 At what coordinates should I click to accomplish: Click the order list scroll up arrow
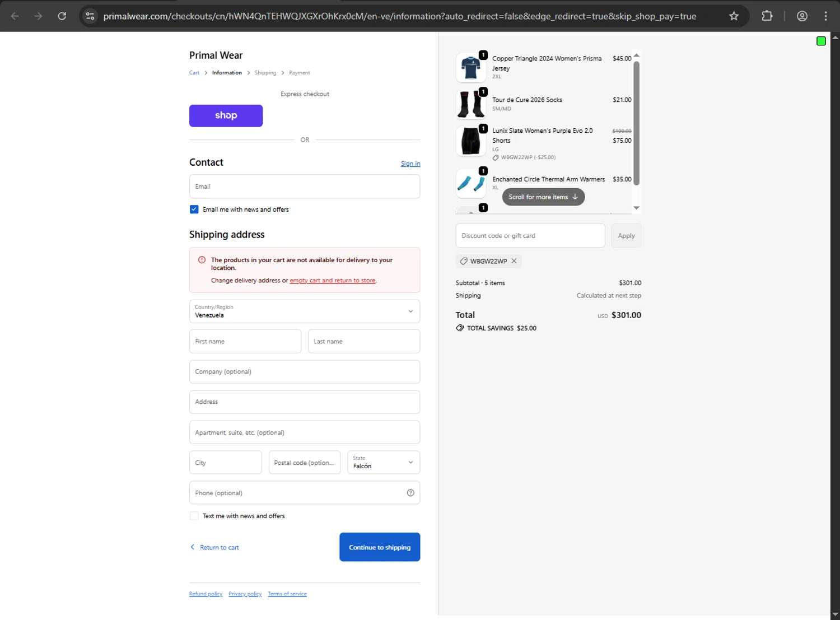pos(636,55)
